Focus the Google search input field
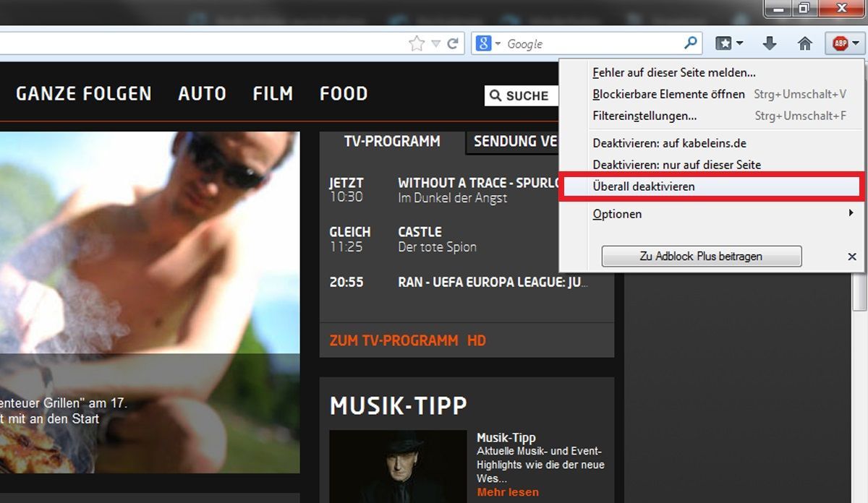The width and height of the screenshot is (868, 503). (593, 44)
